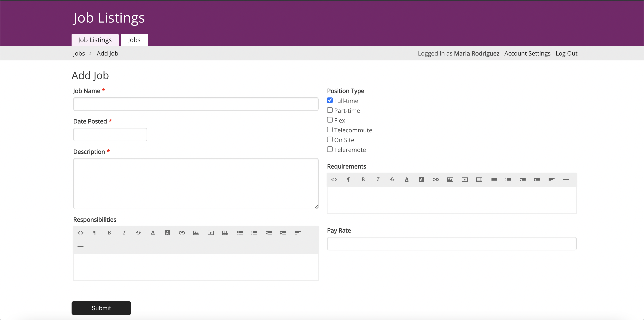The image size is (644, 320).
Task: Click Bold icon in Requirements toolbar
Action: 363,180
